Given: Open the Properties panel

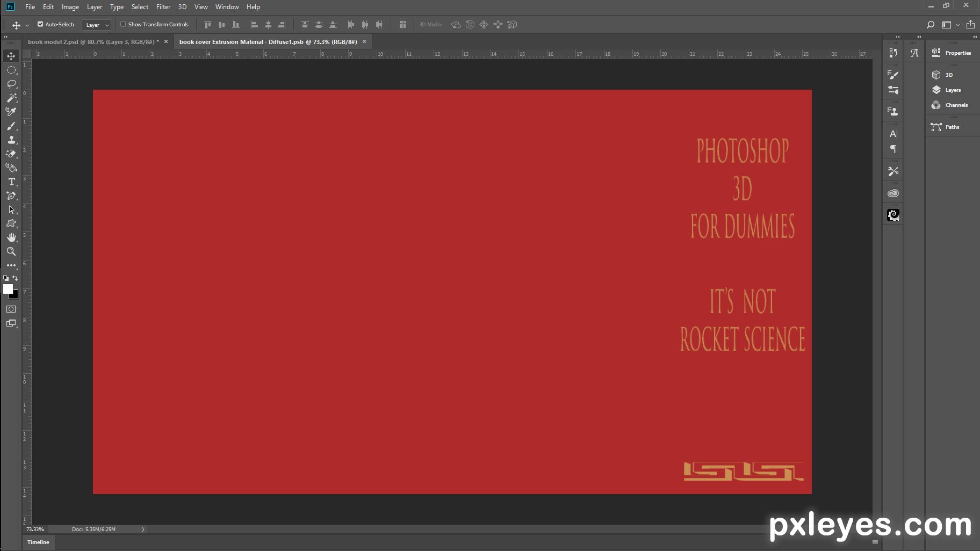Looking at the screenshot, I should coord(952,53).
